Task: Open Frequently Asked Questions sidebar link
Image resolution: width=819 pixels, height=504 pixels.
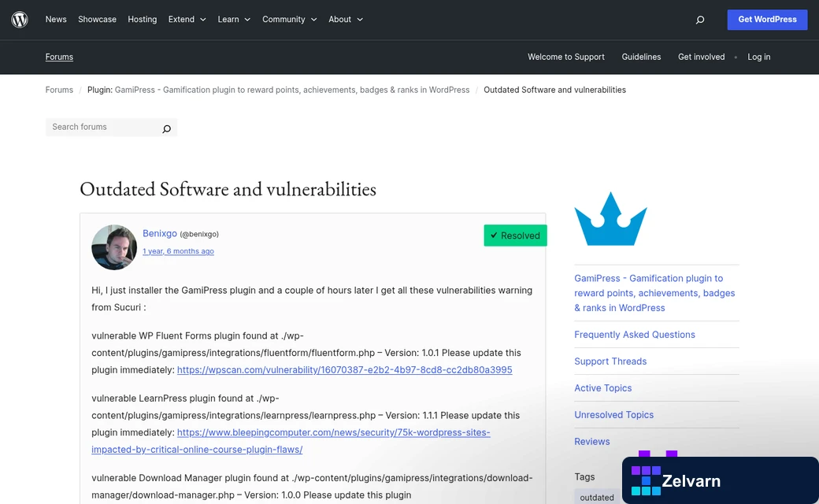Action: [634, 335]
